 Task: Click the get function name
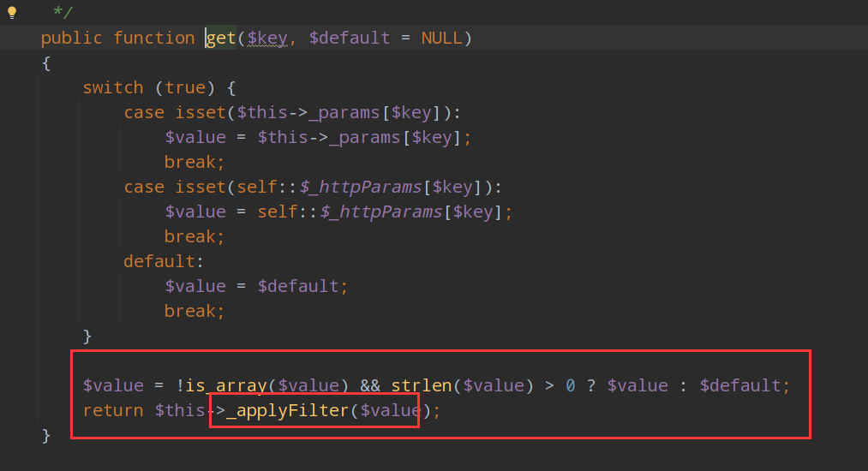pyautogui.click(x=221, y=38)
